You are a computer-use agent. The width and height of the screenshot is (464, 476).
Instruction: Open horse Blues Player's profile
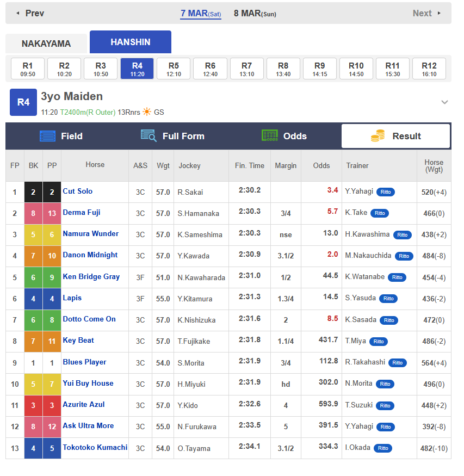pyautogui.click(x=85, y=362)
